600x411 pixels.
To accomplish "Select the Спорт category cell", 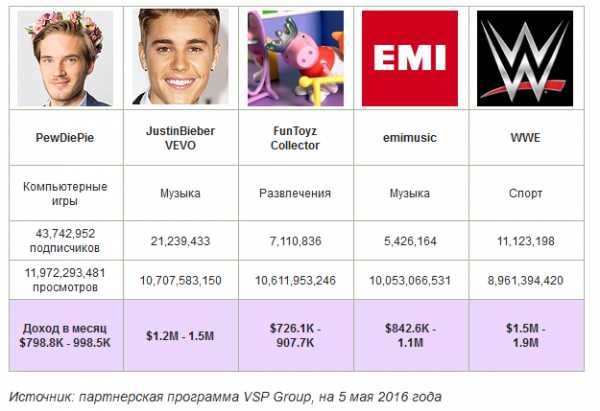I will (527, 193).
